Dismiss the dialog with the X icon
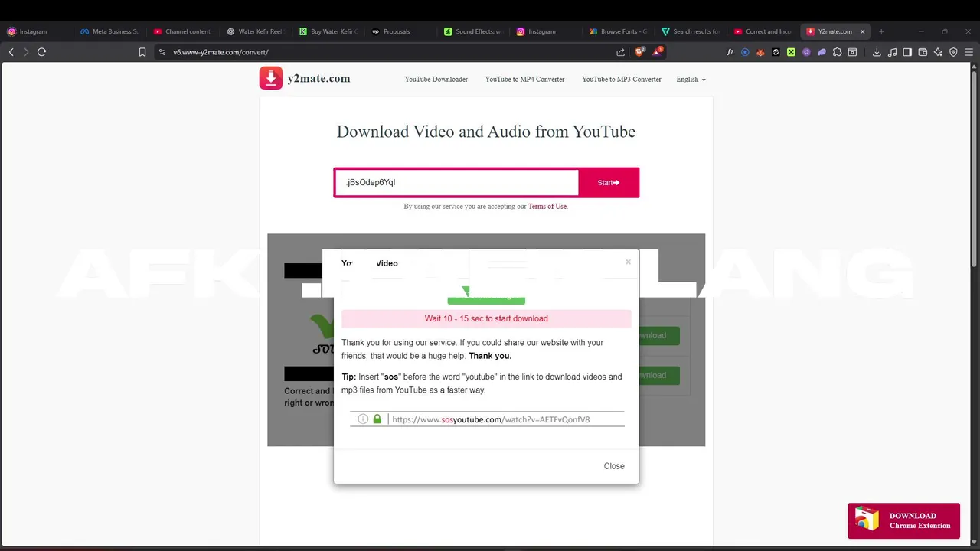 tap(628, 262)
